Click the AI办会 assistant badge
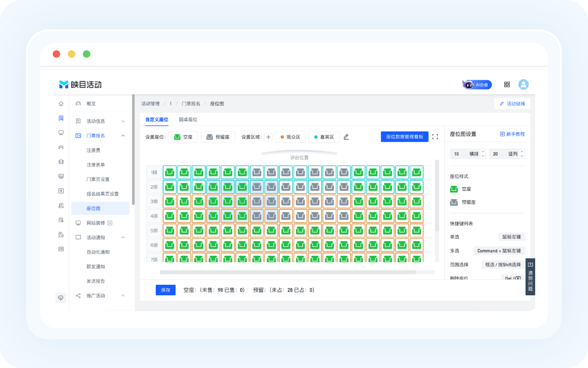588x368 pixels. tap(477, 85)
